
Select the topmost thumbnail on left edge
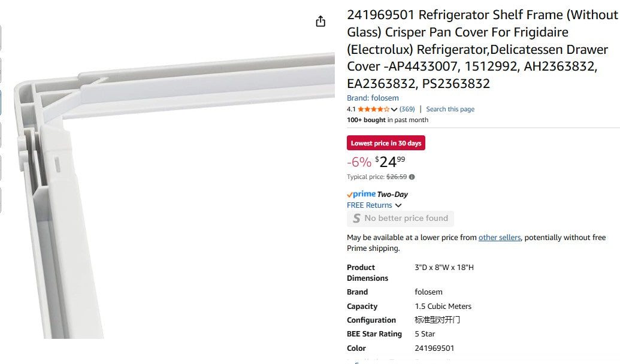point(1,38)
